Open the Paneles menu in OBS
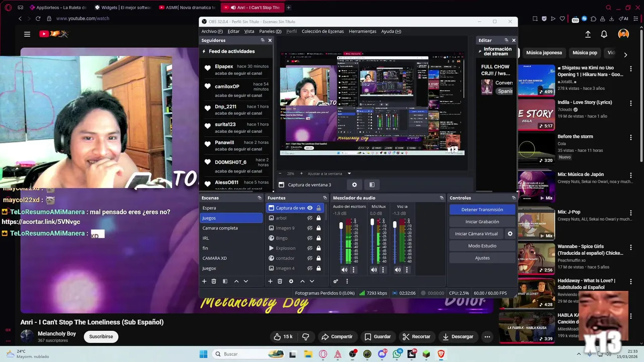644x362 pixels. pos(270,31)
